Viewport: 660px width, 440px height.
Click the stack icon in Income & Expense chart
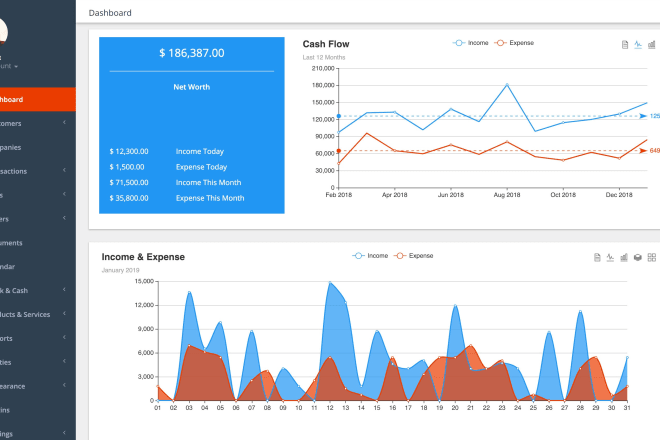638,258
